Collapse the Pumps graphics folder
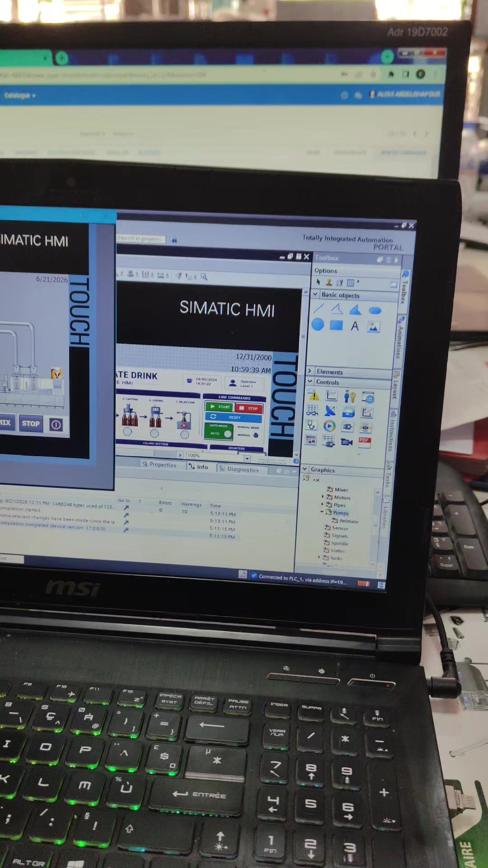488x868 pixels. [322, 512]
